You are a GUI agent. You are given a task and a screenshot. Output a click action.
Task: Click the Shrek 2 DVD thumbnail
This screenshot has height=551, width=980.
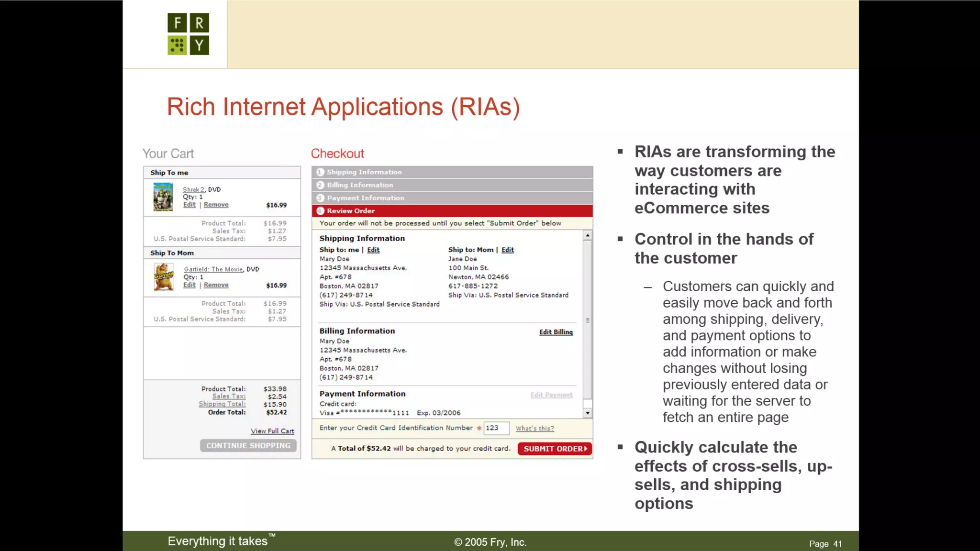click(163, 197)
